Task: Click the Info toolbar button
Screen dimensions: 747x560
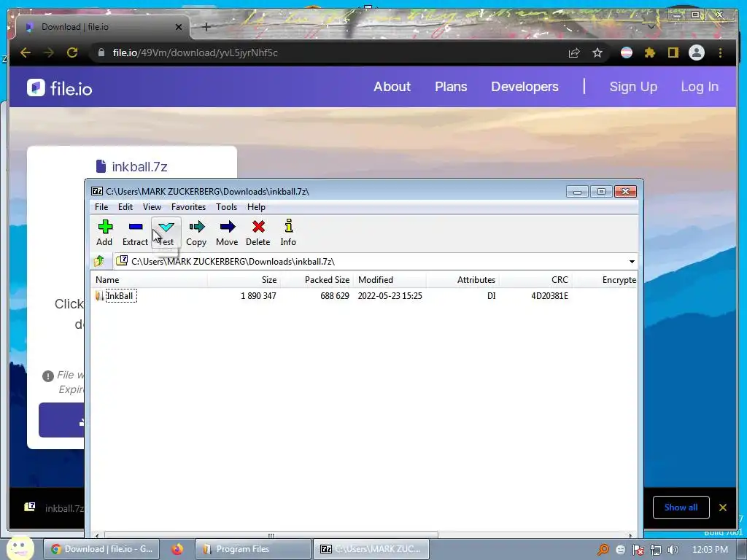Action: [288, 233]
